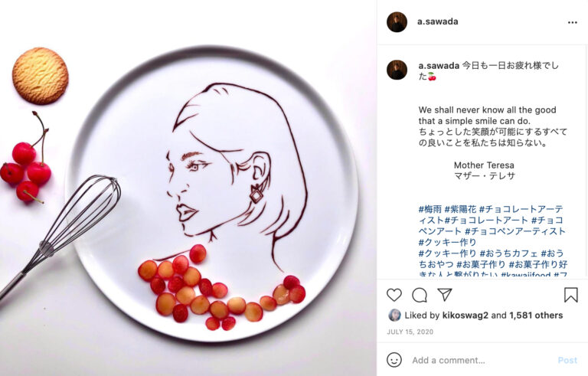The width and height of the screenshot is (588, 376).
Task: Open the #紫陽花 hashtag
Action: [x=460, y=209]
